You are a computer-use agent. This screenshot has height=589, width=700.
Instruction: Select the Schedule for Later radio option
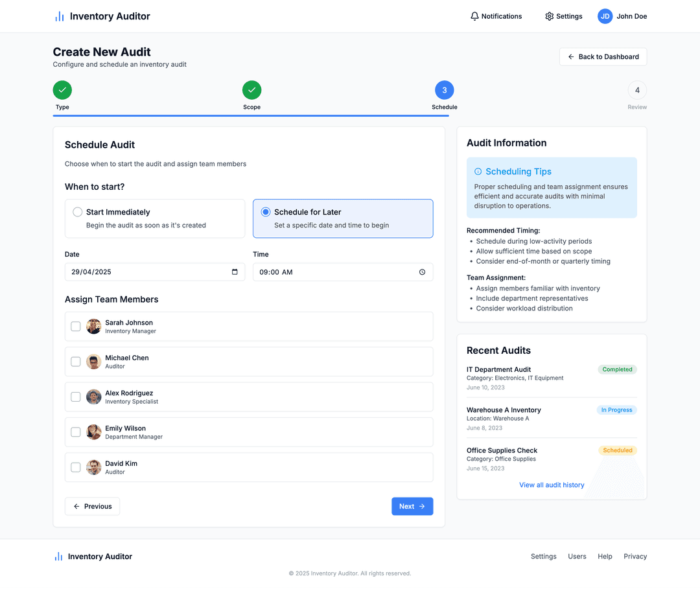266,212
